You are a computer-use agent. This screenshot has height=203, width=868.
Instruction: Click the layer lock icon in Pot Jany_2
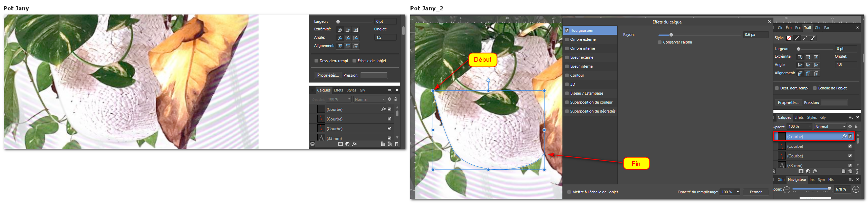[x=856, y=127]
